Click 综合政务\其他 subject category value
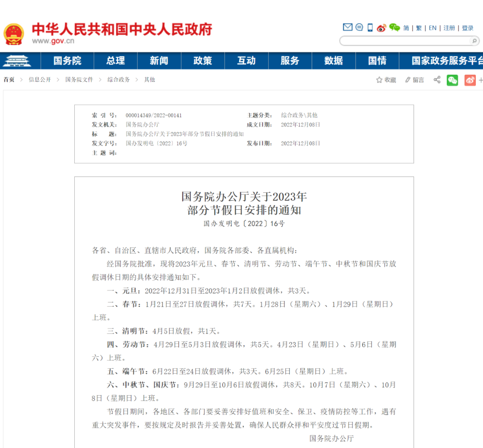 299,115
